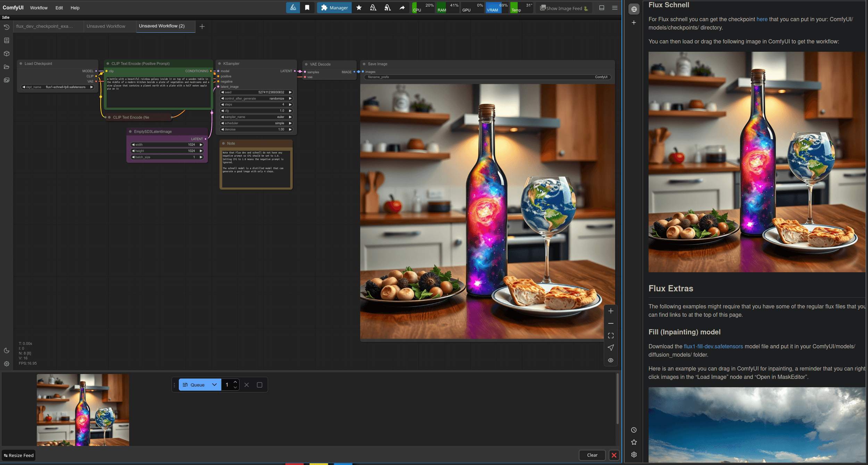Open the clock history icon in right sidebar
868x465 pixels.
pyautogui.click(x=634, y=430)
